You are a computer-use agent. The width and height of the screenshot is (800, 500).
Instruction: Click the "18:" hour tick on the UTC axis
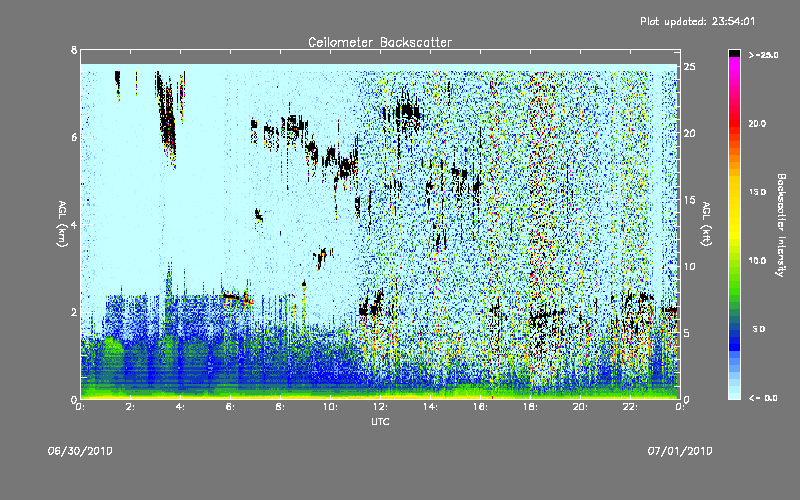click(531, 407)
